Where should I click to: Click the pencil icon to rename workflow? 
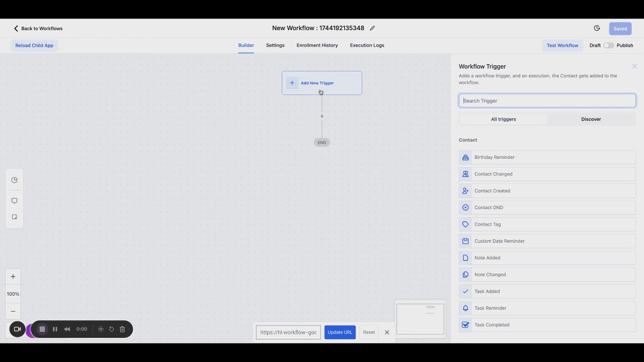tap(372, 28)
